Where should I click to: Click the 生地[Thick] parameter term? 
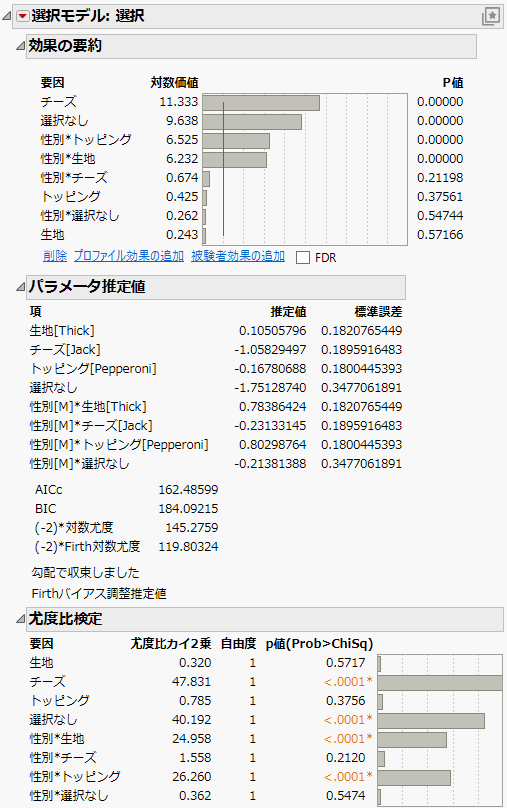click(62, 331)
